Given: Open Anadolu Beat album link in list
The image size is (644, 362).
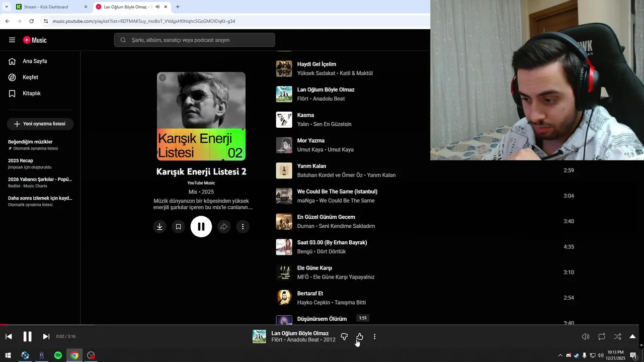Looking at the screenshot, I should click(x=329, y=99).
